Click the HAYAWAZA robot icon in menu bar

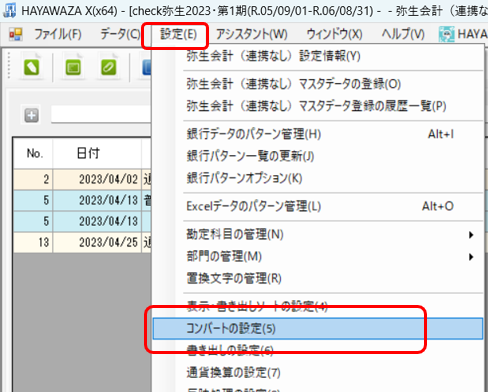446,34
